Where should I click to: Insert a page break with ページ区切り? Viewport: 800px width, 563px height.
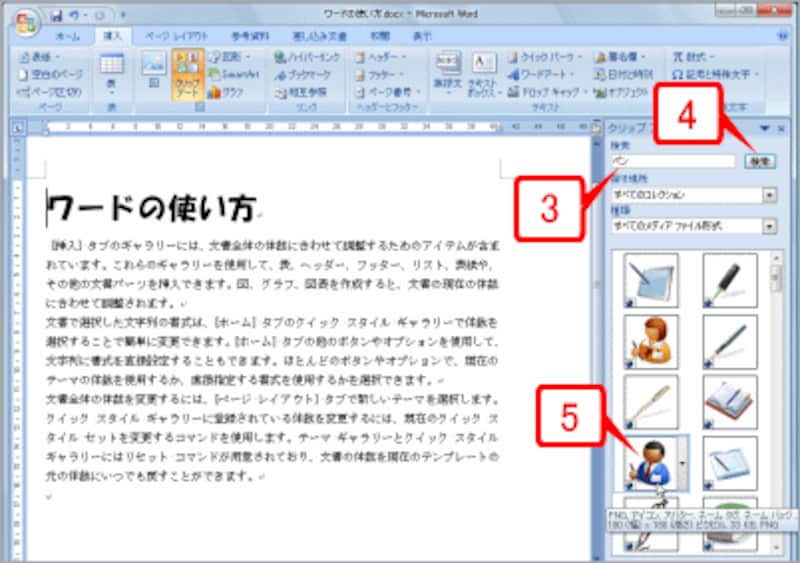click(49, 92)
